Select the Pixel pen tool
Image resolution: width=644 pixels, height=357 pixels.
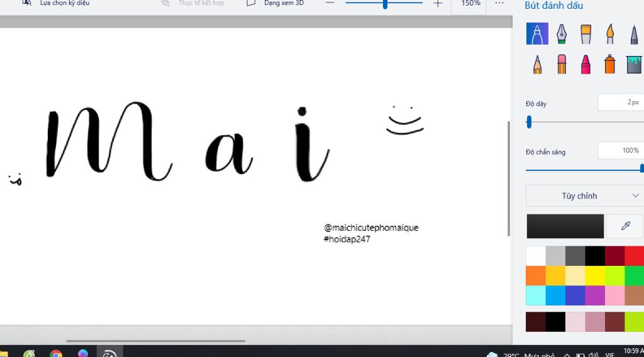(634, 34)
